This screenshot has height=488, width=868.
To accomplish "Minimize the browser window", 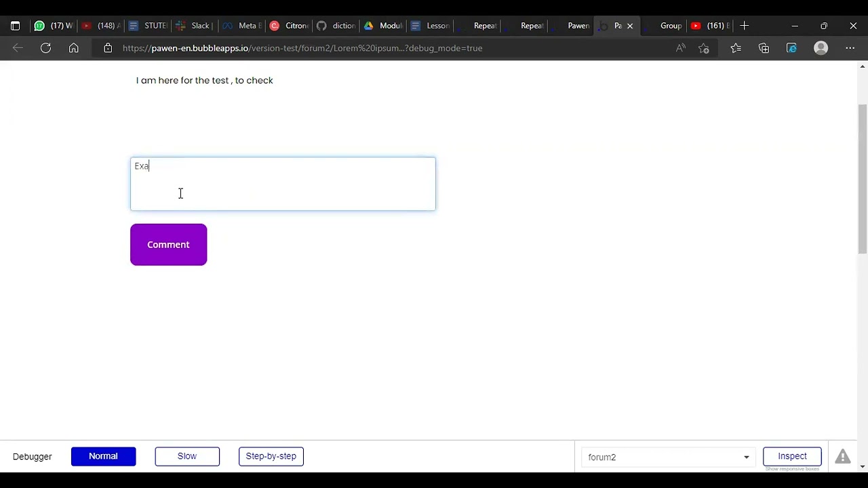I will [795, 26].
